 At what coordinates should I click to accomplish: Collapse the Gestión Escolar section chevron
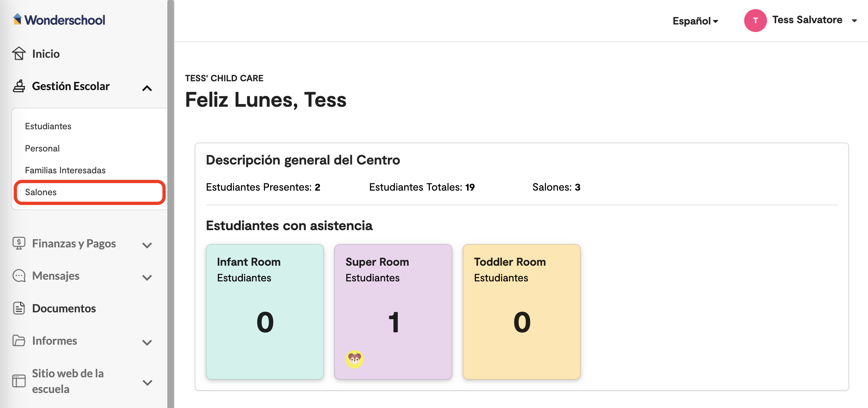pos(147,88)
